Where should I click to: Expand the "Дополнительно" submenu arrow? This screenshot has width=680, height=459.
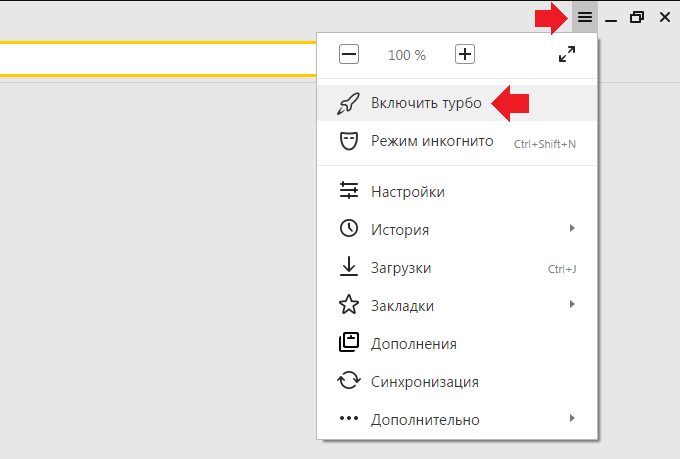click(x=572, y=418)
